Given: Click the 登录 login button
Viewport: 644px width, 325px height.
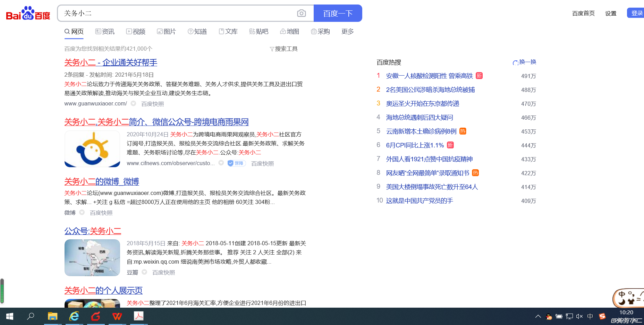Looking at the screenshot, I should point(636,13).
